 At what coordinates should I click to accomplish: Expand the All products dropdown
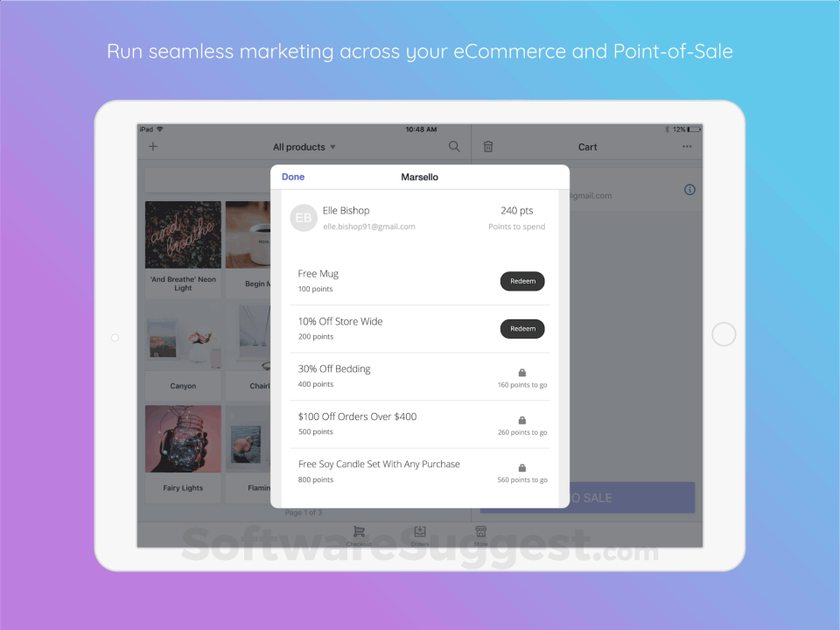304,147
